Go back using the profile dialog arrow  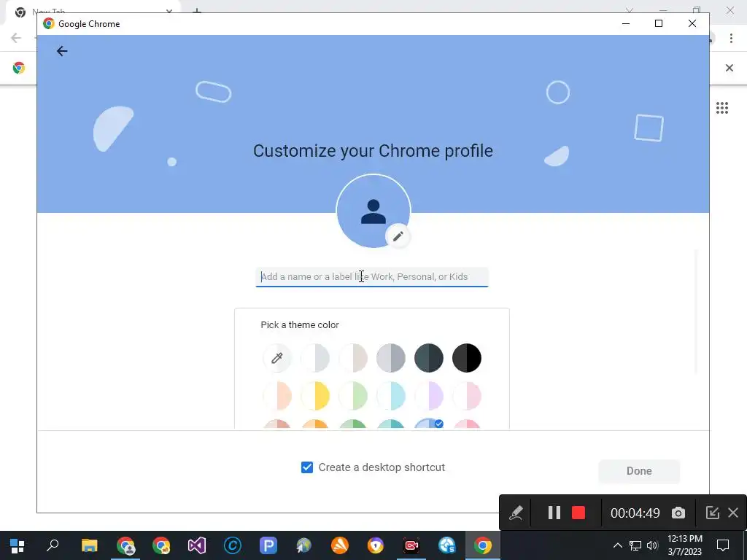coord(62,52)
